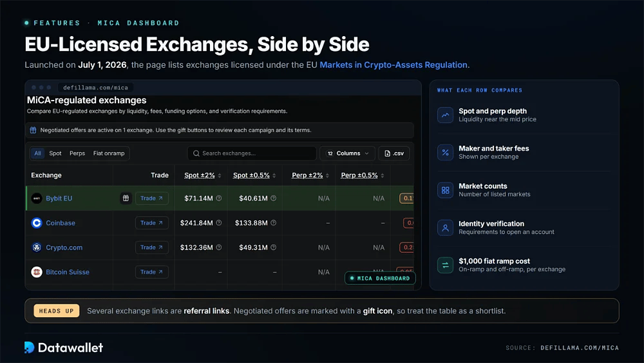Viewport: 644px width, 363px height.
Task: Click the defillama.com/mica address bar
Action: click(96, 88)
